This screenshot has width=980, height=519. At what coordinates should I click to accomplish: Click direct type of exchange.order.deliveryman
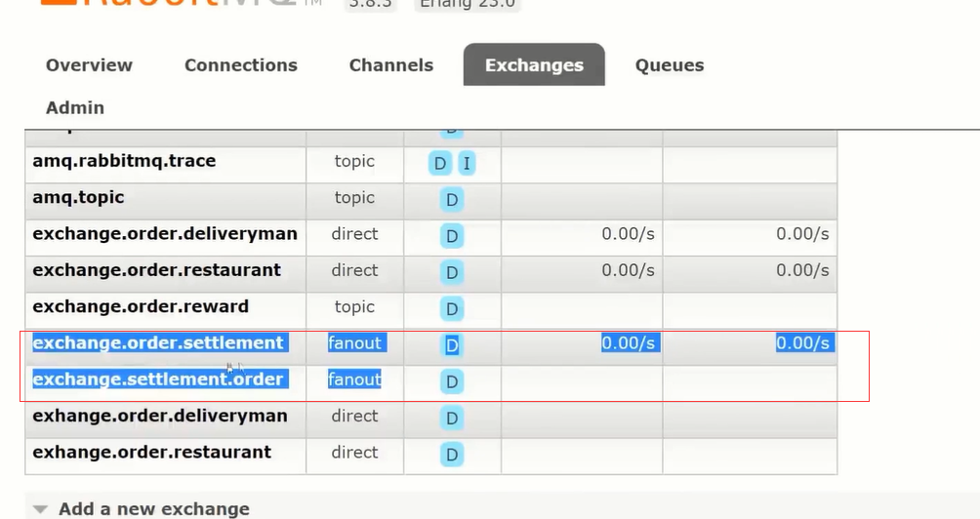[x=354, y=233]
